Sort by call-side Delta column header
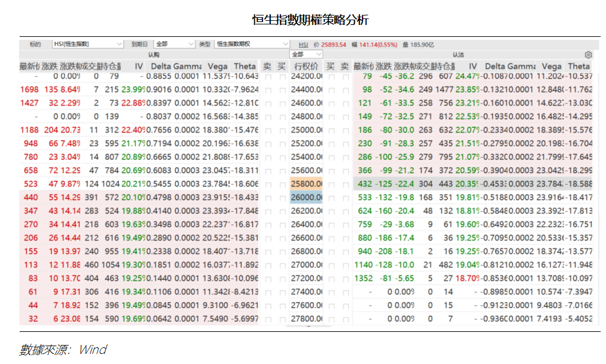This screenshot has height=364, width=606. pos(161,66)
